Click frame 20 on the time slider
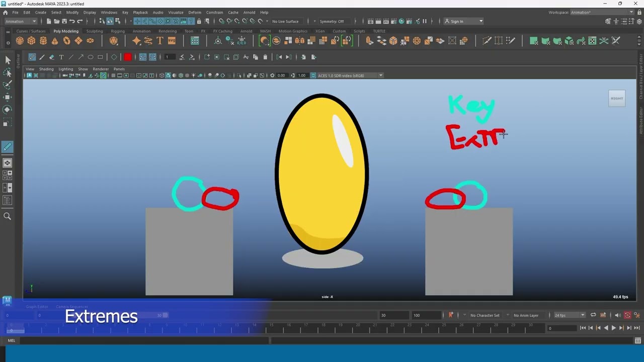The width and height of the screenshot is (644, 362). click(357, 328)
